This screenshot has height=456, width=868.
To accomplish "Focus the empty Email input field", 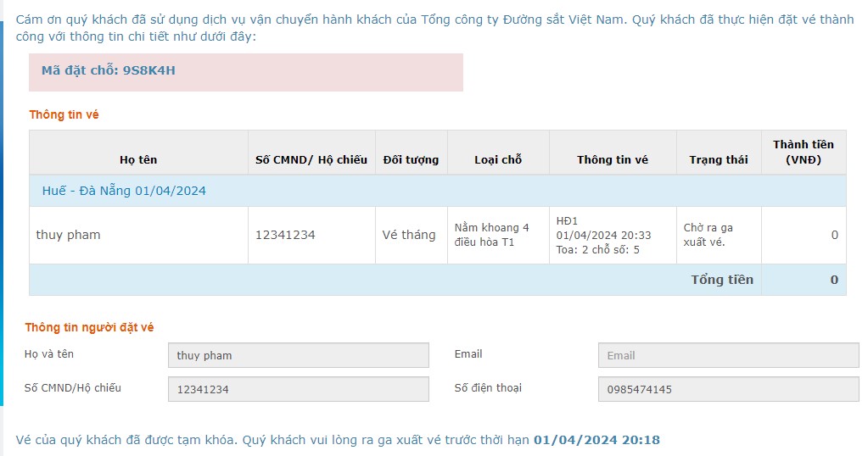I will pos(728,355).
